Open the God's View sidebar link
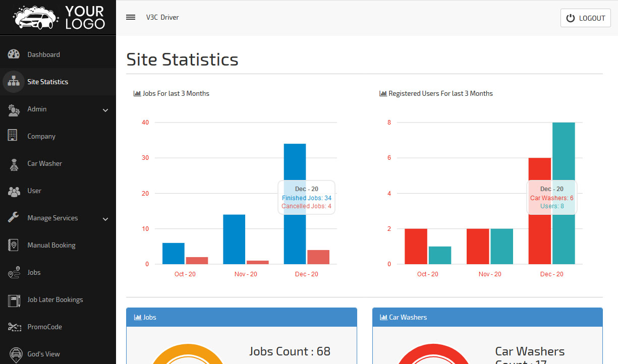The width and height of the screenshot is (618, 364). click(58, 354)
